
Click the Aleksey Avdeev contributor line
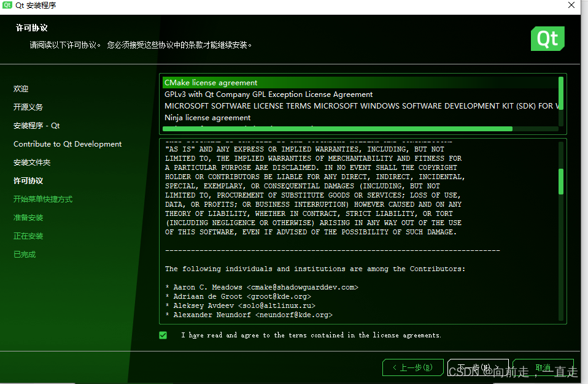(x=241, y=305)
